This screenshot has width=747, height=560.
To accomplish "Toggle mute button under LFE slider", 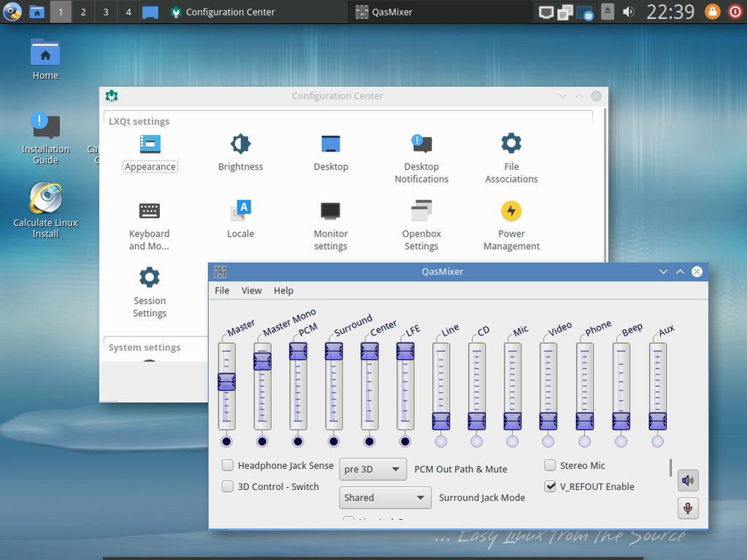I will (x=405, y=442).
